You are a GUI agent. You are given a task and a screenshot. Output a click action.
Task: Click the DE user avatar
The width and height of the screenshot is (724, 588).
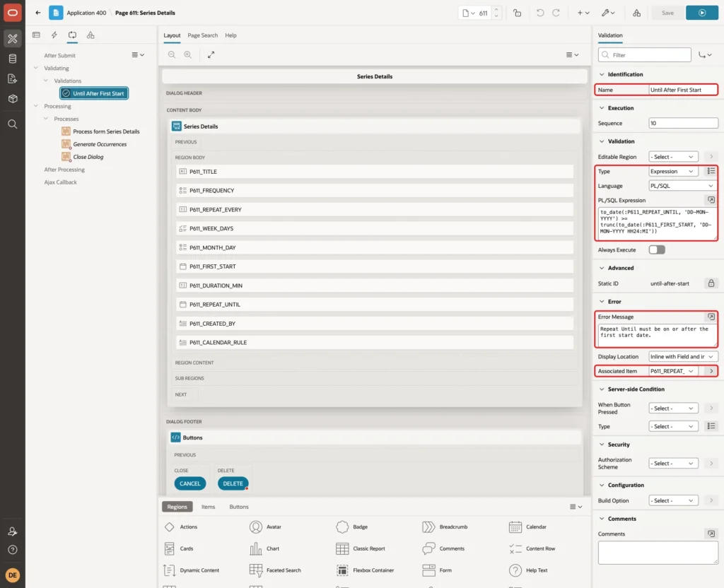(13, 575)
